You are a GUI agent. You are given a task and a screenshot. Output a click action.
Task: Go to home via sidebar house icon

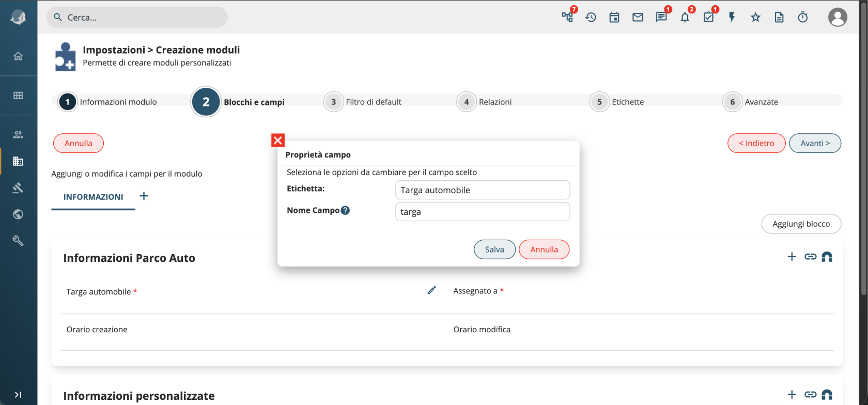click(18, 56)
